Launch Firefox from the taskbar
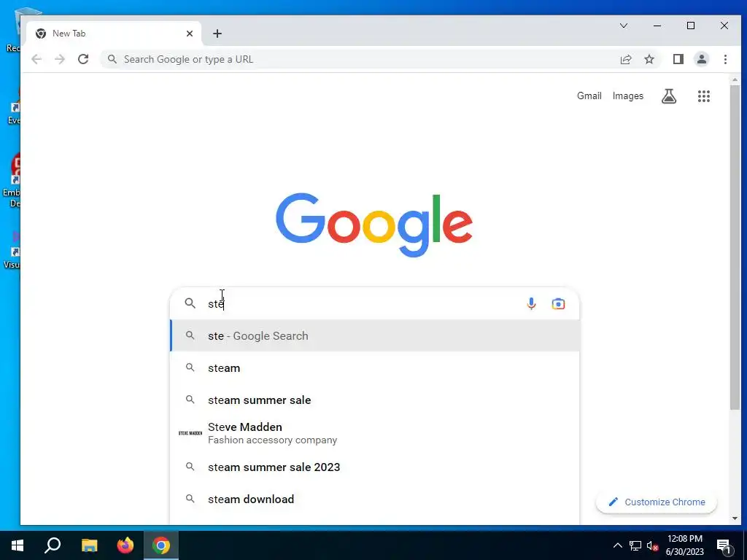This screenshot has width=747, height=560. click(x=125, y=545)
